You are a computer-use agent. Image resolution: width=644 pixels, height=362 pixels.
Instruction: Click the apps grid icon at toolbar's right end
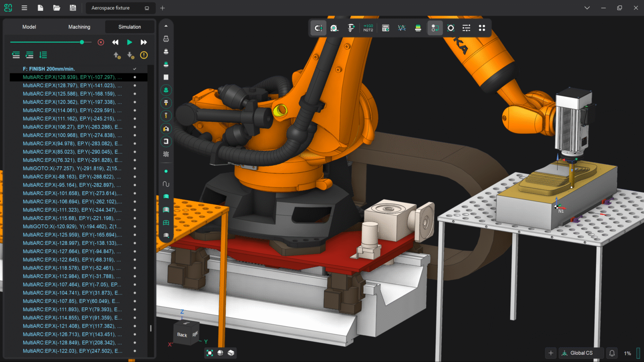482,28
